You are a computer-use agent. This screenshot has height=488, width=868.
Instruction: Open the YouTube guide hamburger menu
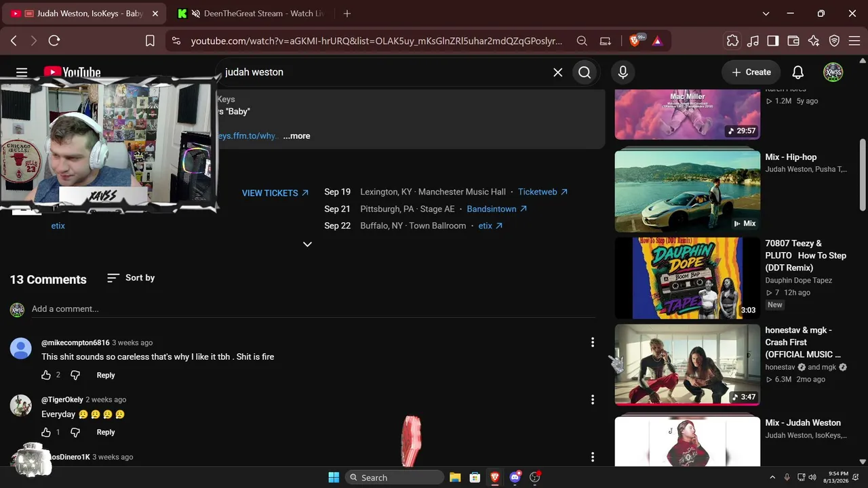point(22,72)
